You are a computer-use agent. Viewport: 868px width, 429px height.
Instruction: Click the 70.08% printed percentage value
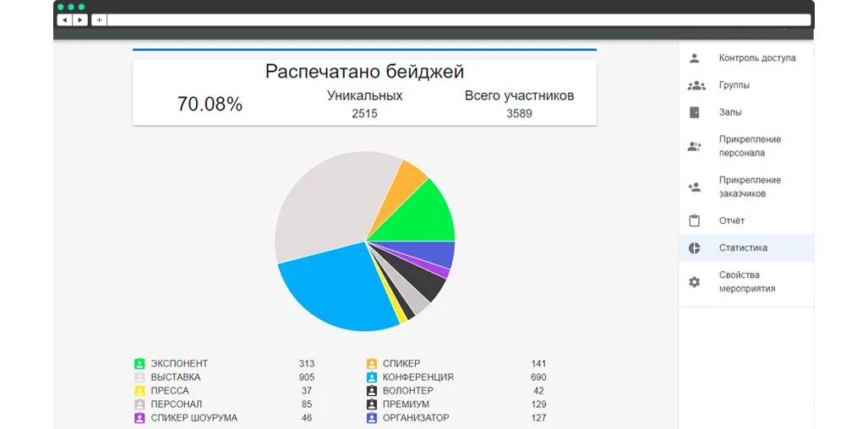pyautogui.click(x=210, y=104)
